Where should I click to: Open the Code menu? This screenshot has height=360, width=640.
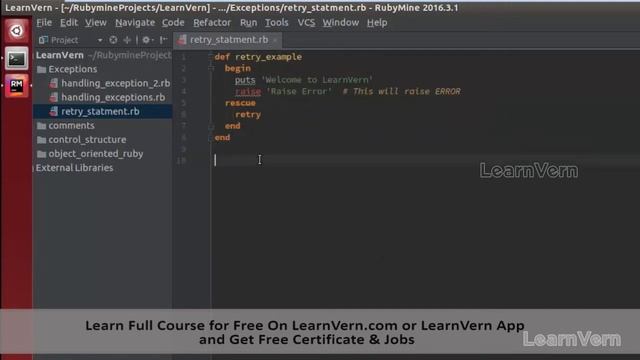173,22
